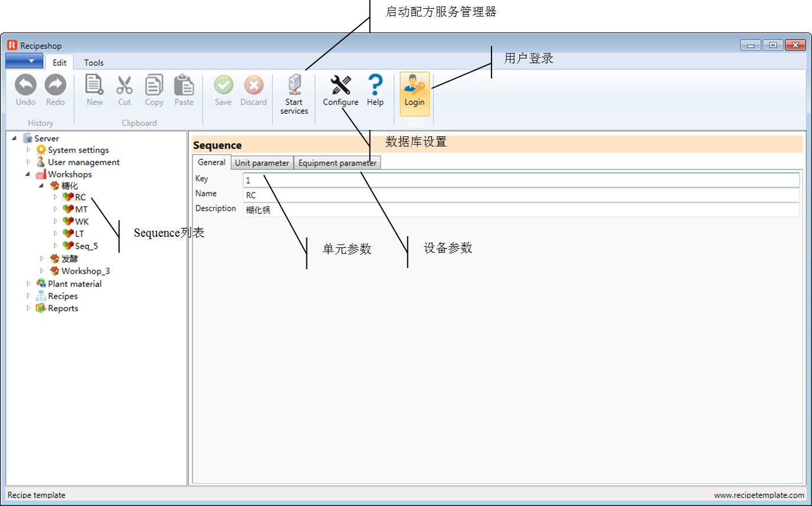The height and width of the screenshot is (506, 812).
Task: Select the MT sequence in tree
Action: [81, 210]
